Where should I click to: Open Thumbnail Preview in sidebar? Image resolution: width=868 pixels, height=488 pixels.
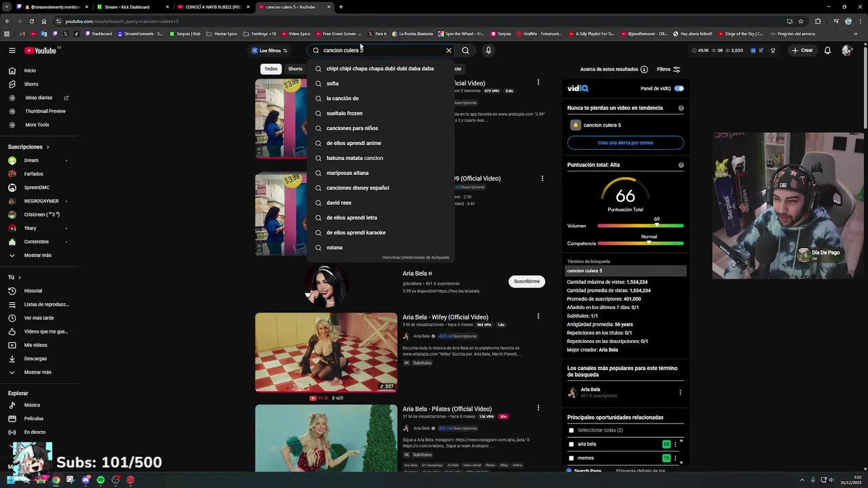(x=38, y=111)
